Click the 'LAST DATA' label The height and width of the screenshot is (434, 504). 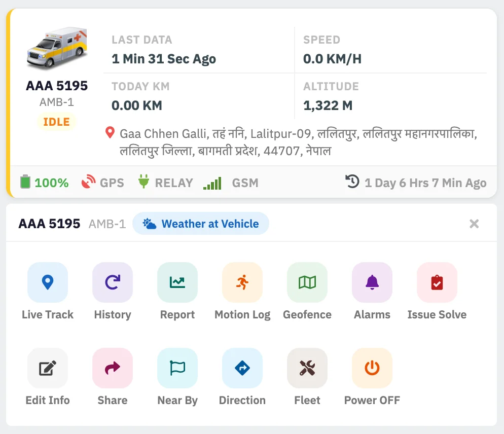(142, 40)
